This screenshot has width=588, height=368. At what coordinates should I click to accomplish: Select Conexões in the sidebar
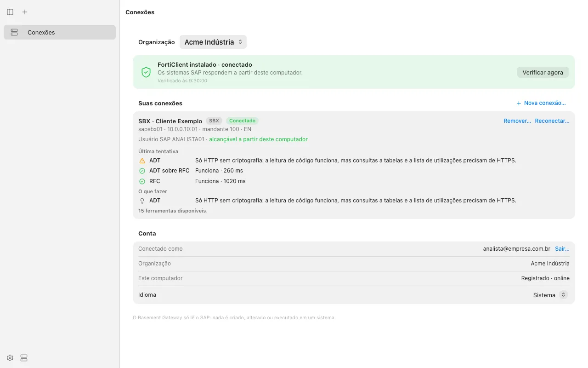60,32
